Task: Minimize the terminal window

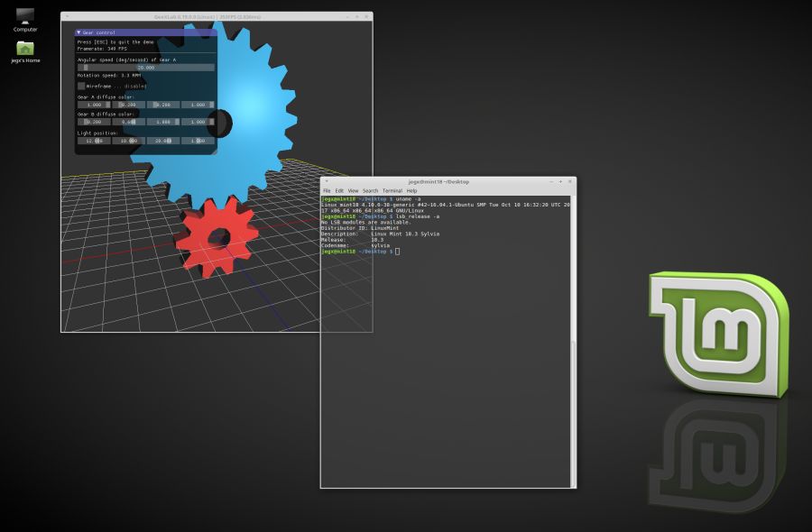Action: (x=551, y=181)
